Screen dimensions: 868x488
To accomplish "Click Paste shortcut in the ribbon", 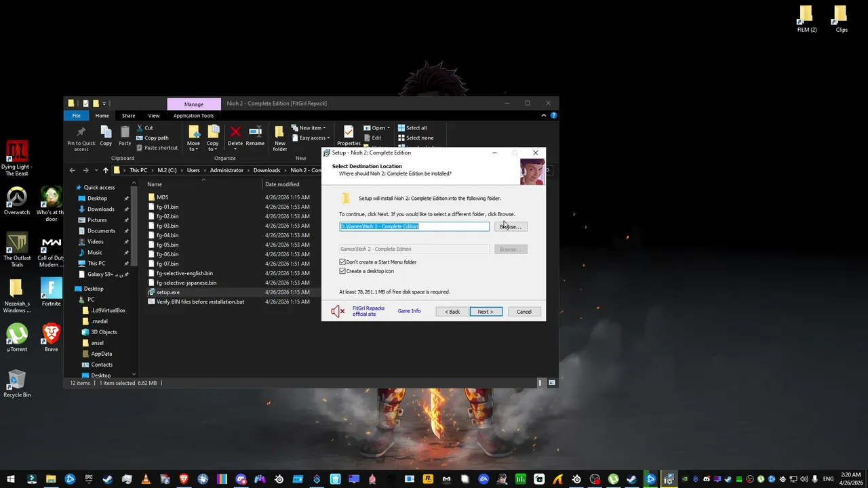I will [x=157, y=148].
